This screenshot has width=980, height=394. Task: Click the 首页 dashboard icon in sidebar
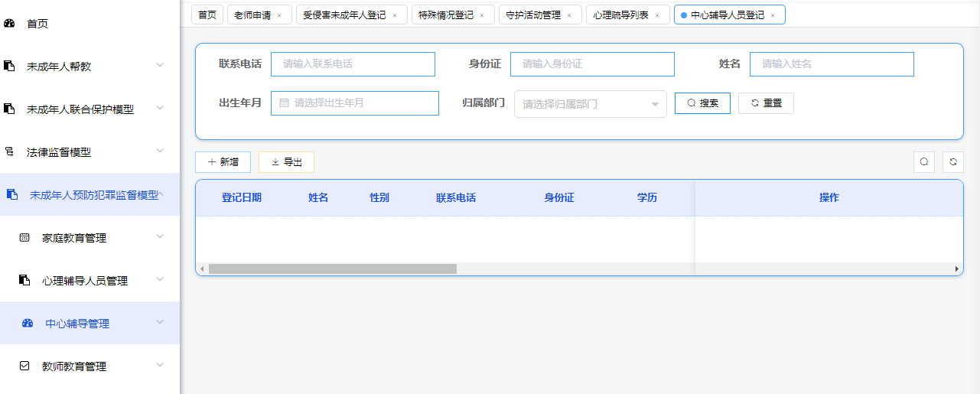click(10, 24)
